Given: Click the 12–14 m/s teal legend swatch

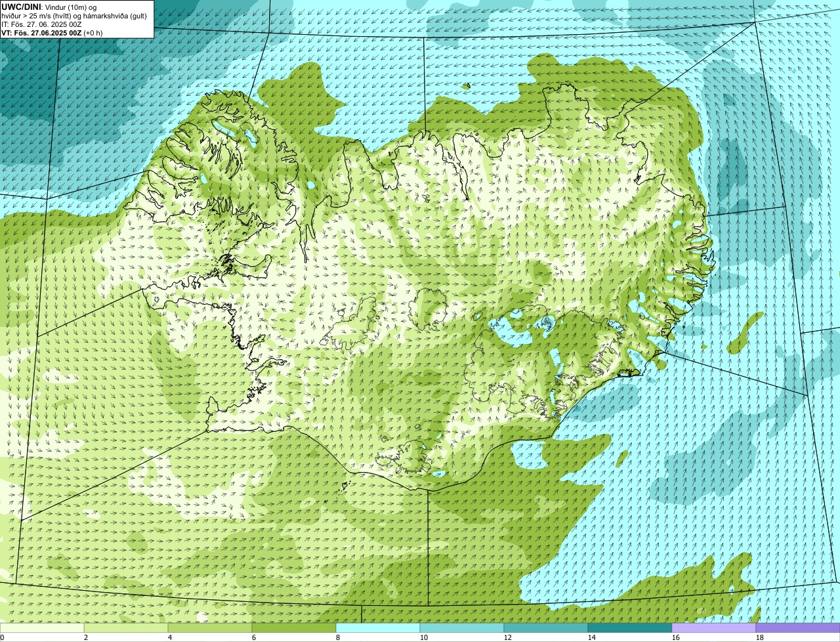Looking at the screenshot, I should [x=546, y=628].
